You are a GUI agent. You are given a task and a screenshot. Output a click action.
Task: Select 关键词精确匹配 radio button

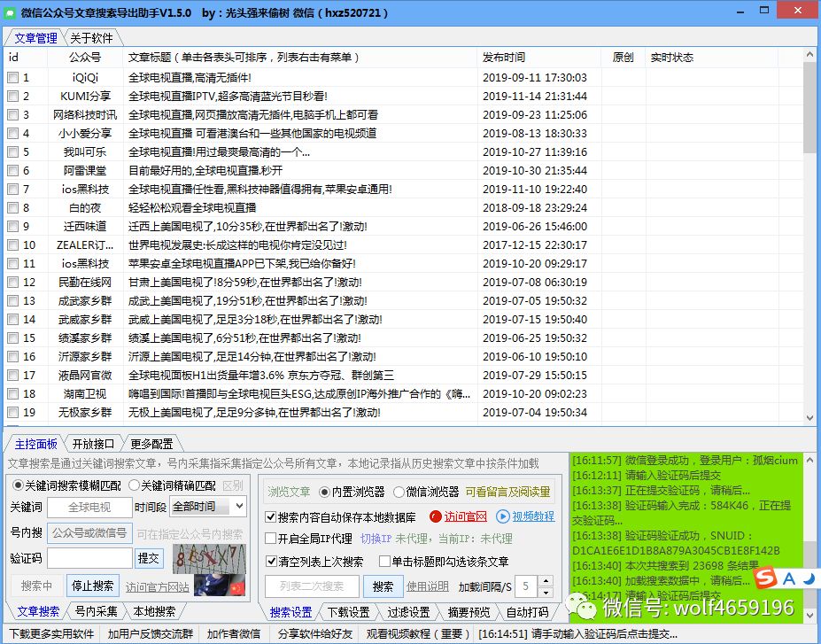click(x=134, y=485)
